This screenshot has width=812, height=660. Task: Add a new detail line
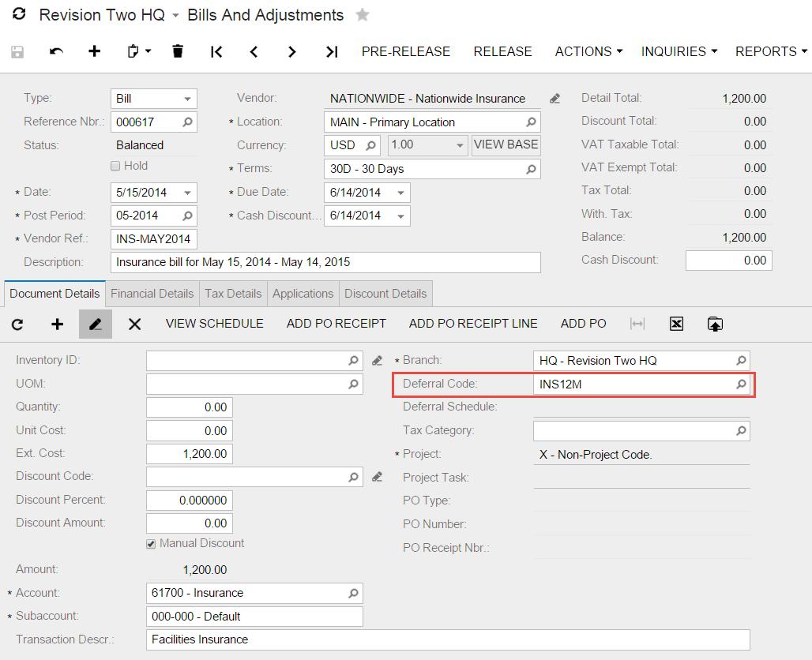[x=57, y=324]
